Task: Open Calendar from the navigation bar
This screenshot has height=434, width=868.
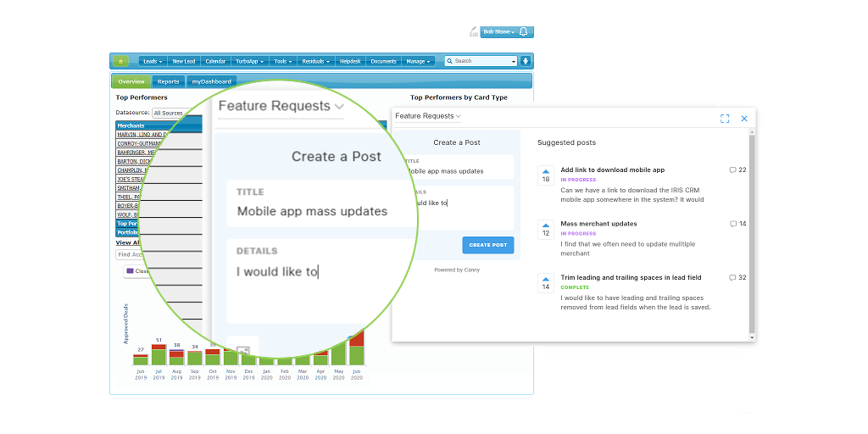Action: [x=215, y=61]
